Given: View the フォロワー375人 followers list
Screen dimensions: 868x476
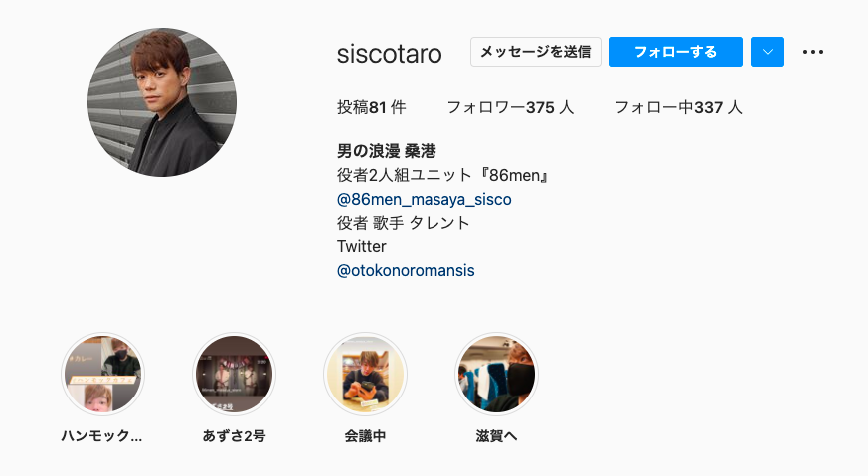Looking at the screenshot, I should tap(510, 107).
